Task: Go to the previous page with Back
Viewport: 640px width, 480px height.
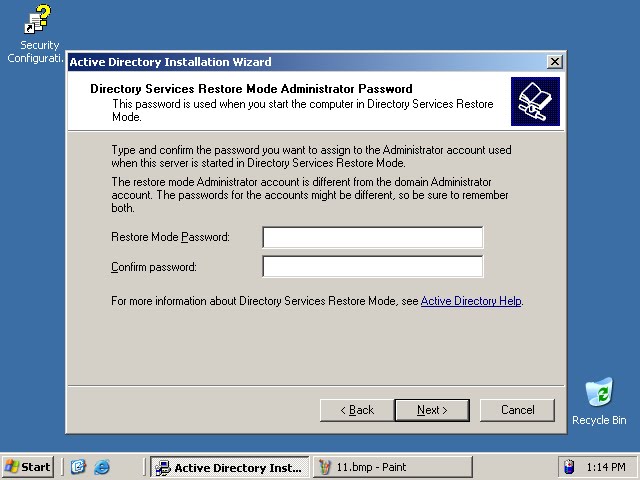Action: [357, 410]
